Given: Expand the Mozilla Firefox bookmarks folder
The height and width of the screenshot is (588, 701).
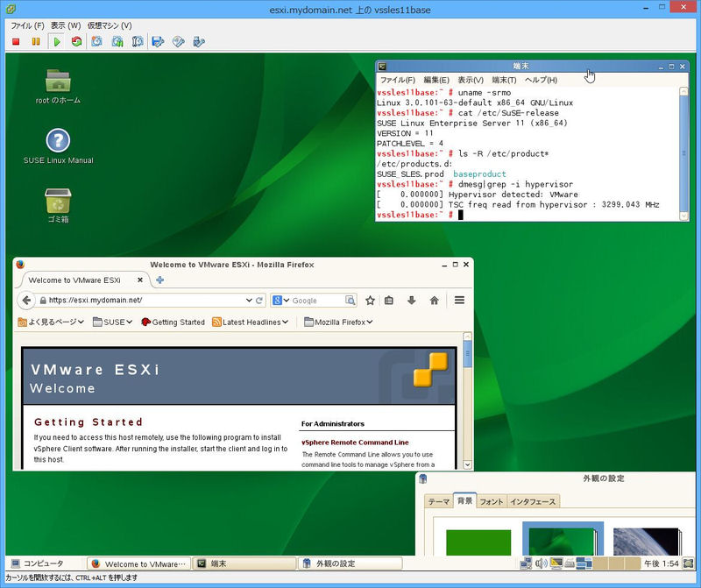Looking at the screenshot, I should click(x=338, y=322).
